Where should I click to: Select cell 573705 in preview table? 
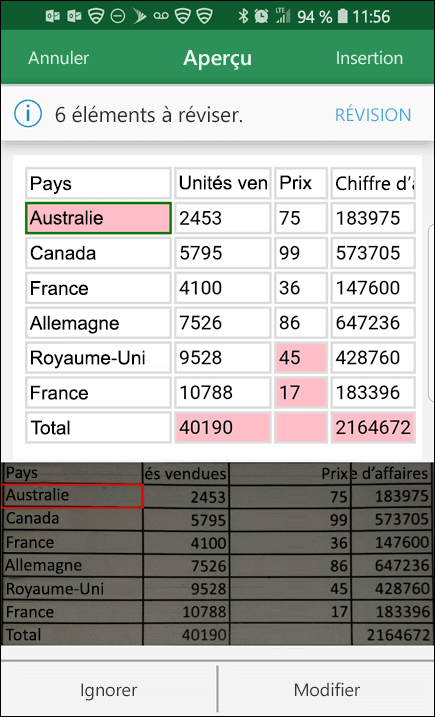373,253
